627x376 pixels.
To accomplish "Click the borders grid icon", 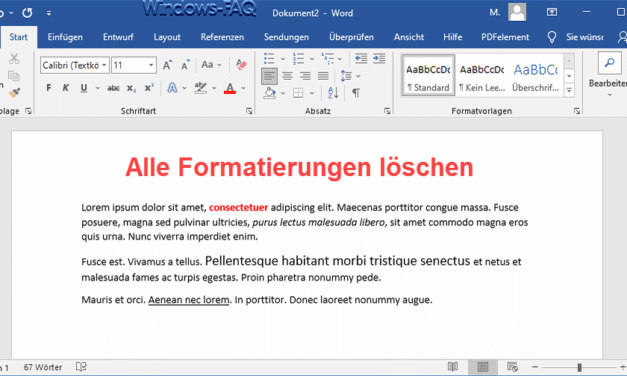I will [298, 93].
